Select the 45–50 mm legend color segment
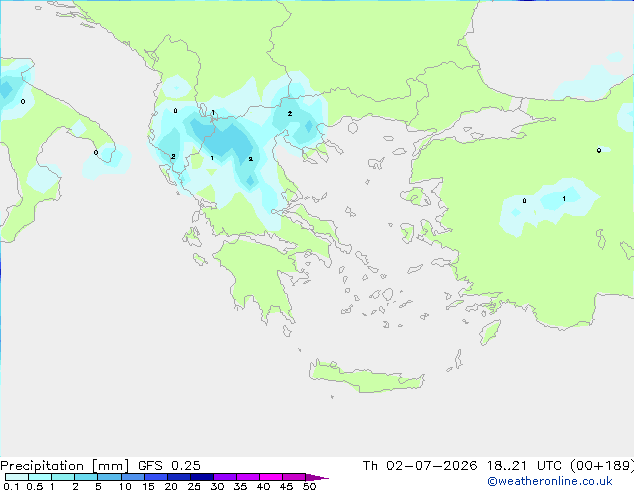634x490 pixels. coord(294,477)
